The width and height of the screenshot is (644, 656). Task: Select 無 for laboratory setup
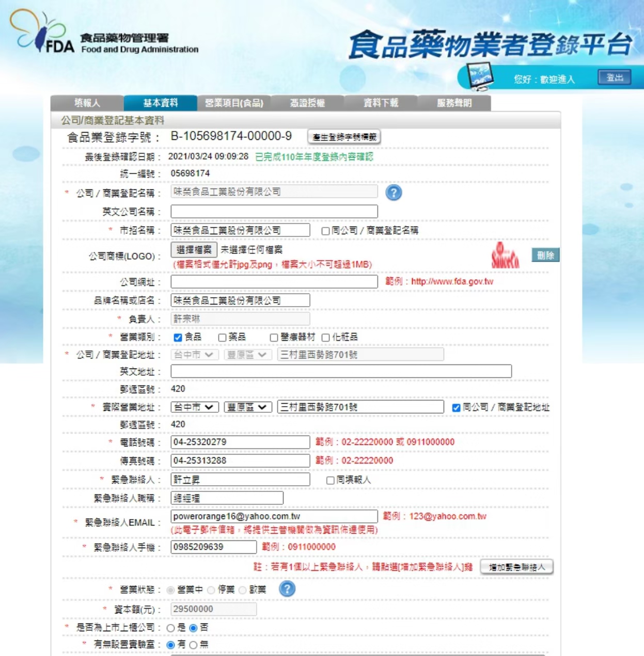pos(193,645)
